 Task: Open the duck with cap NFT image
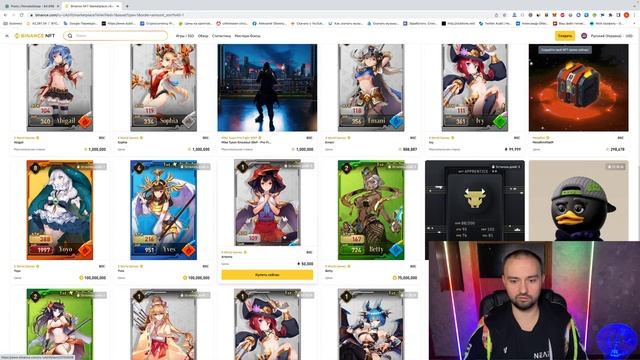[x=578, y=200]
